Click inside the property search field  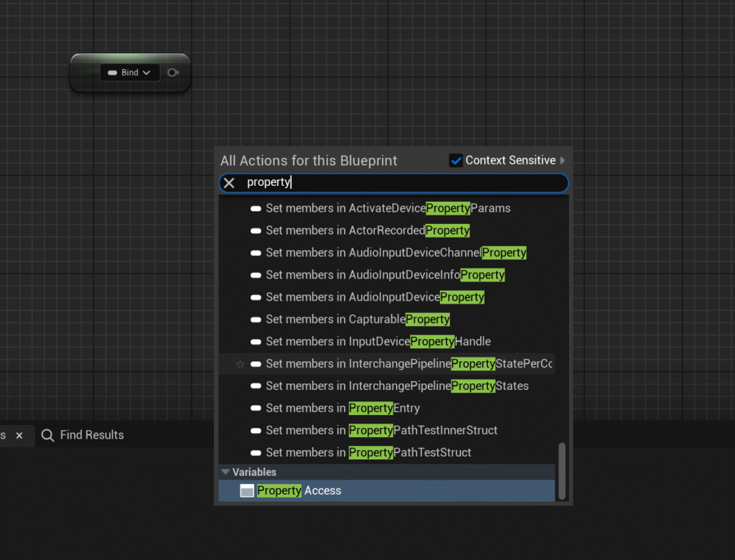pos(402,182)
